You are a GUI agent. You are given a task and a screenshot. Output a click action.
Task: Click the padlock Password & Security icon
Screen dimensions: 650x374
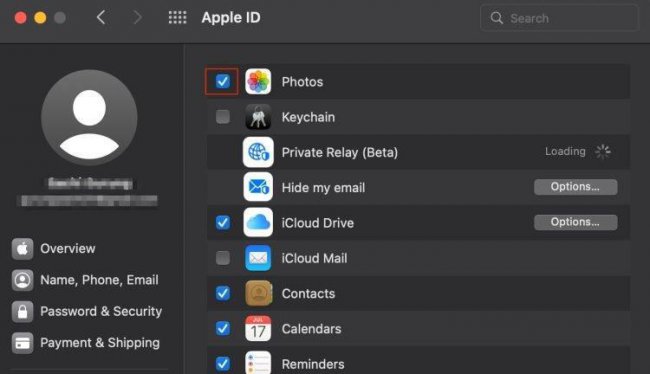[22, 312]
